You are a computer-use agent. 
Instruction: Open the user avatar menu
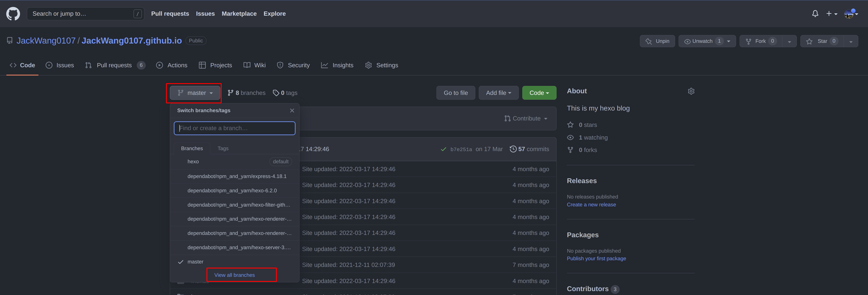(851, 14)
